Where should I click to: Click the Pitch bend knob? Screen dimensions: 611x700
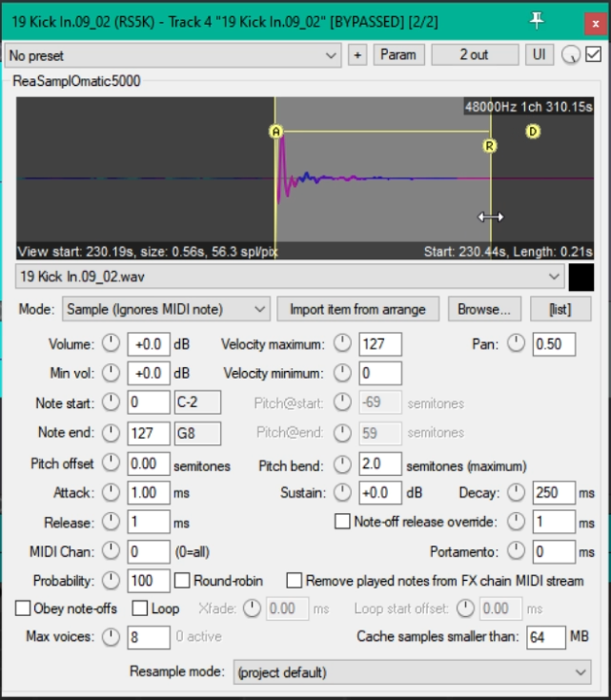point(342,464)
